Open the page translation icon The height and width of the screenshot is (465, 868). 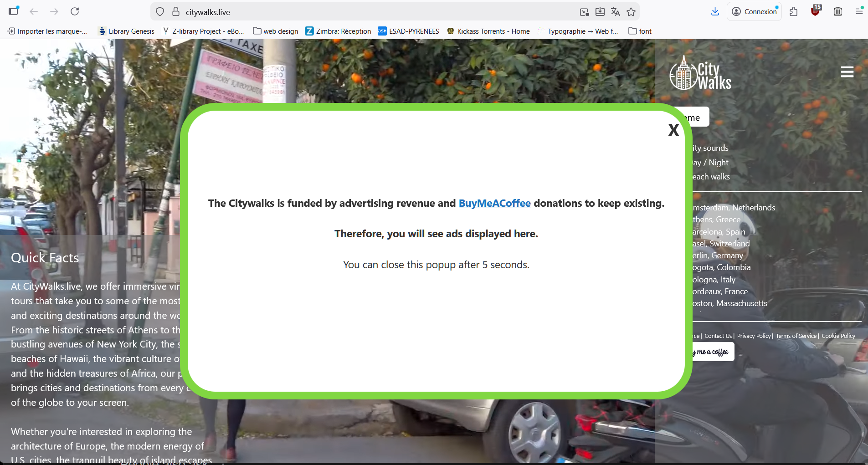[x=616, y=12]
